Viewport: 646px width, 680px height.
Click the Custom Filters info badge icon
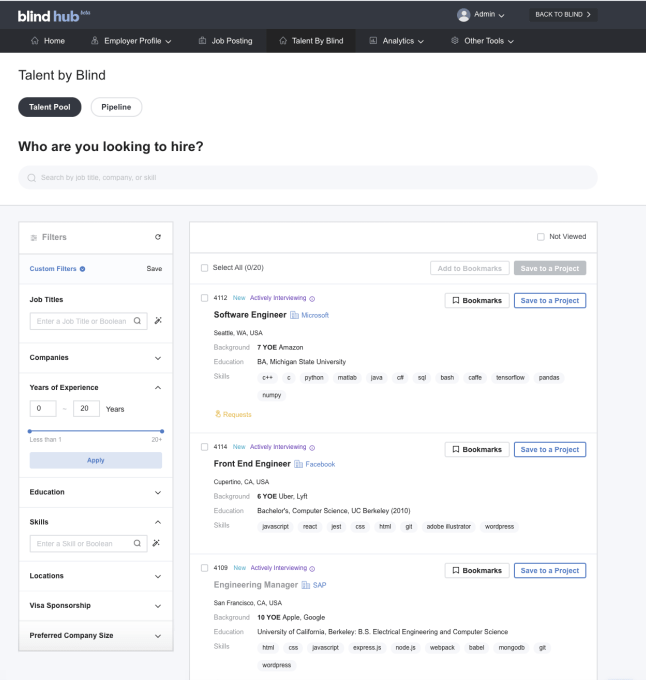82,269
